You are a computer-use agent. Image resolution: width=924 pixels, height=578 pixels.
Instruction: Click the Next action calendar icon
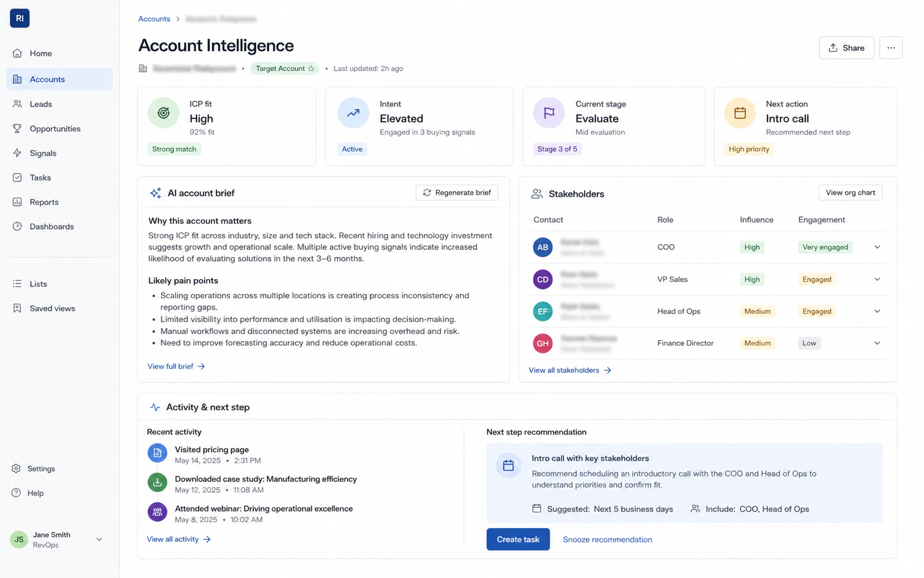click(x=740, y=113)
